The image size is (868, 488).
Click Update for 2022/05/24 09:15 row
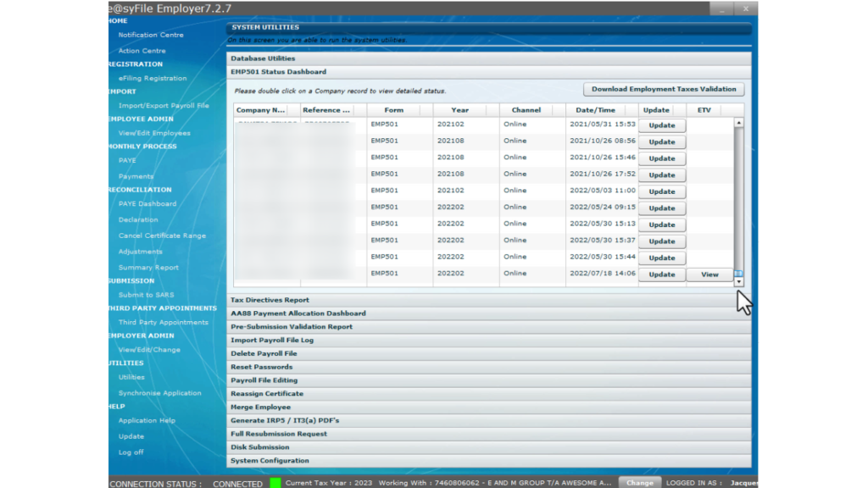(661, 208)
